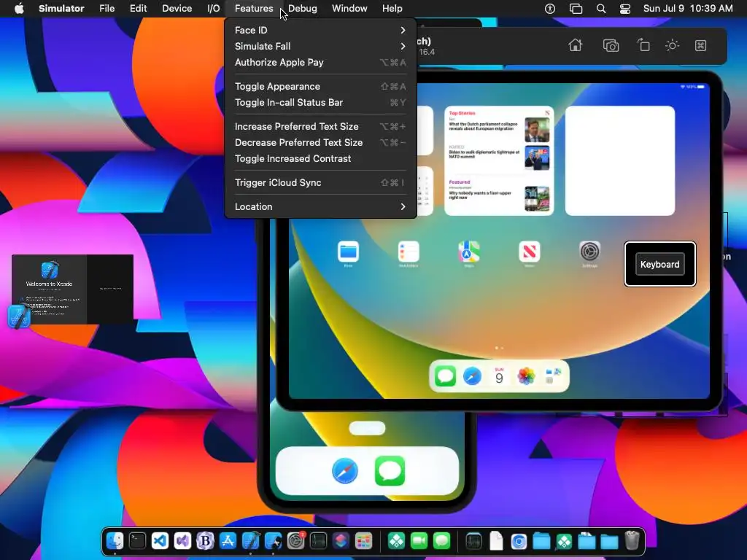Open the purple Visual Studio icon in the Dock
This screenshot has width=747, height=560.
[182, 541]
